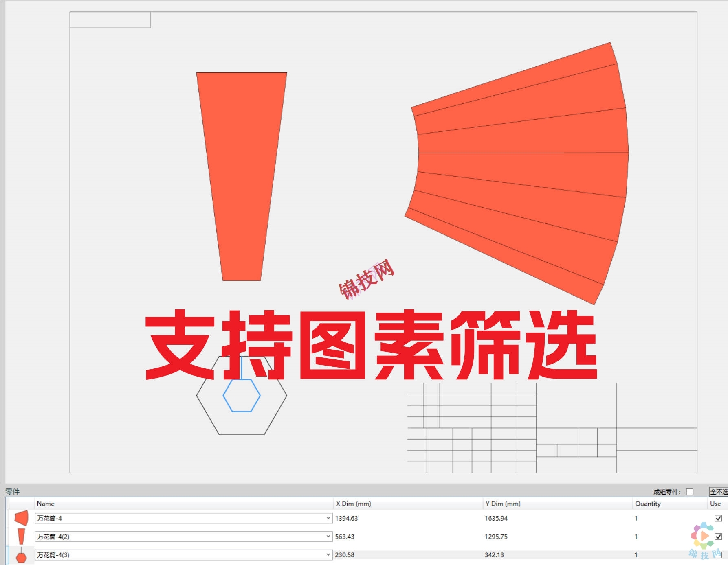Click the Quantity column header
The width and height of the screenshot is (728, 565).
[647, 504]
